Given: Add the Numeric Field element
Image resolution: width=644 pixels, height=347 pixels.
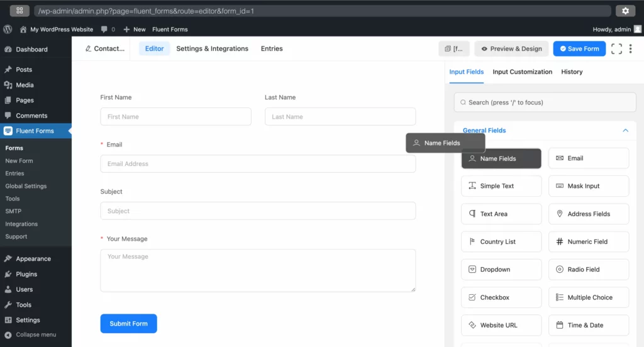Looking at the screenshot, I should click(589, 241).
